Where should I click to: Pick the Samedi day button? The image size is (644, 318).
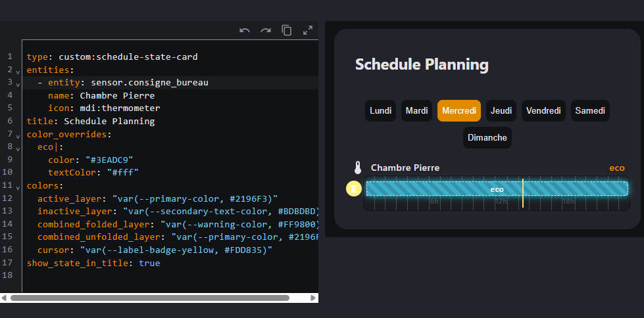click(590, 111)
